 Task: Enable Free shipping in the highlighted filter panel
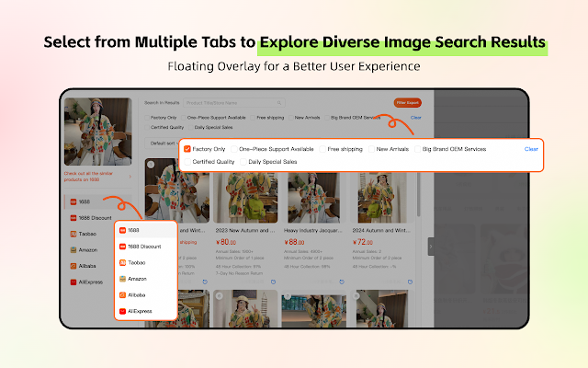click(322, 149)
